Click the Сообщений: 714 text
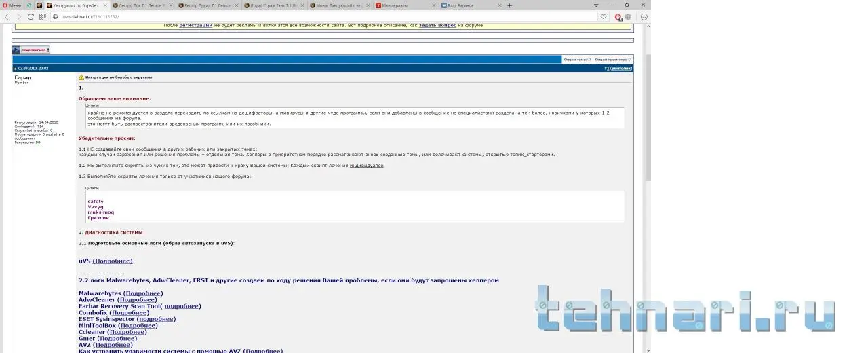Image resolution: width=868 pixels, height=353 pixels. click(x=29, y=126)
